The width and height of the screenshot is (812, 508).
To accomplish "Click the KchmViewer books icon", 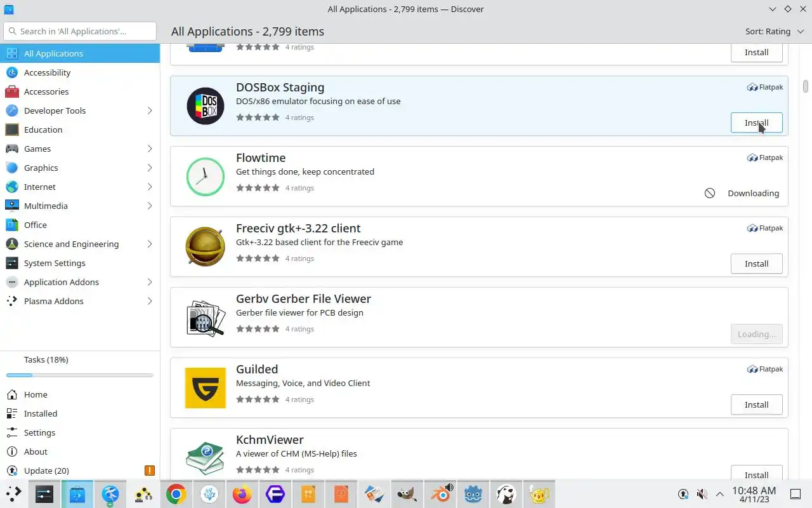I will [206, 458].
